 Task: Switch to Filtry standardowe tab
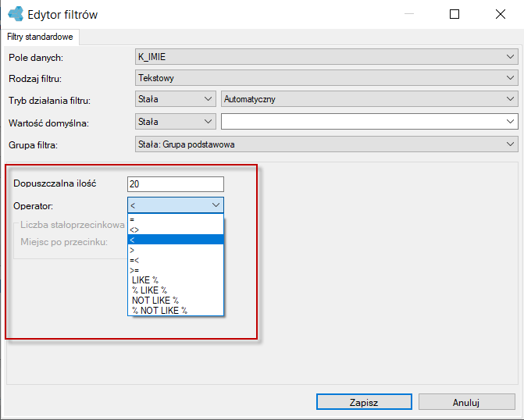click(40, 37)
